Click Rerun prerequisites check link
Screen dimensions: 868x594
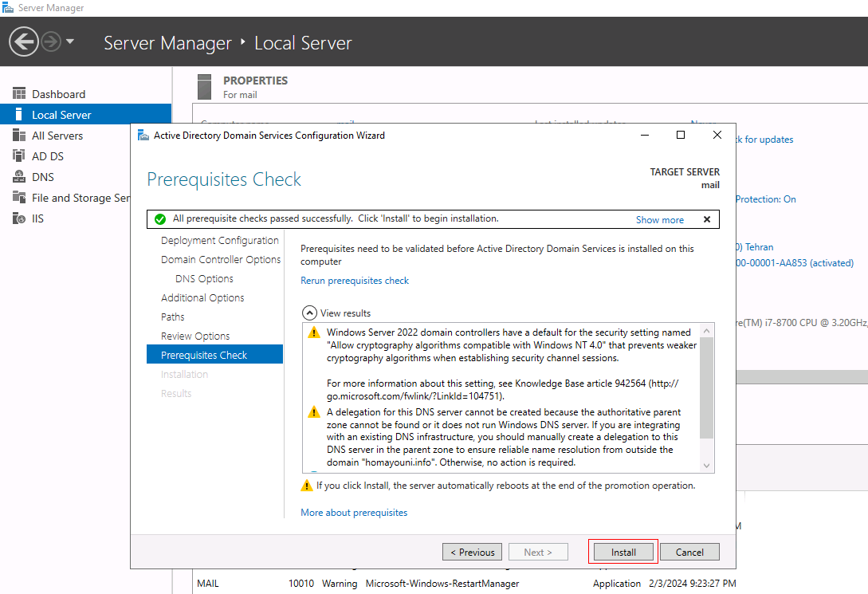(x=355, y=281)
